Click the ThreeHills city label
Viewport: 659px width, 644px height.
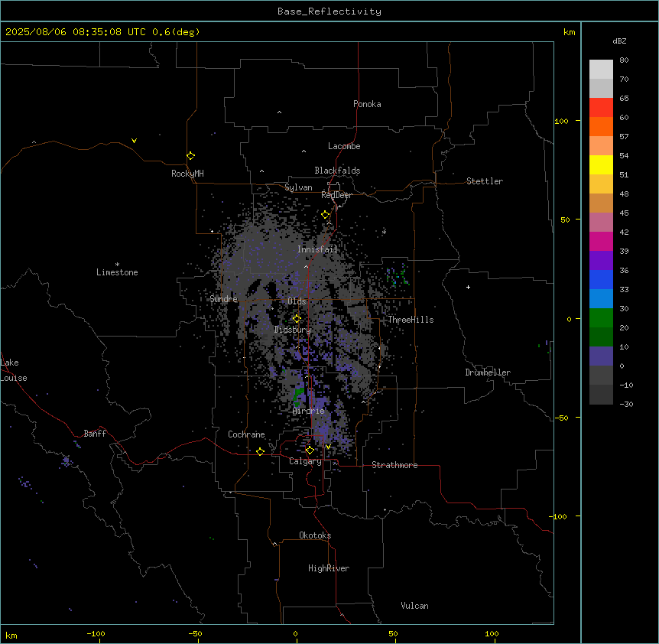411,320
